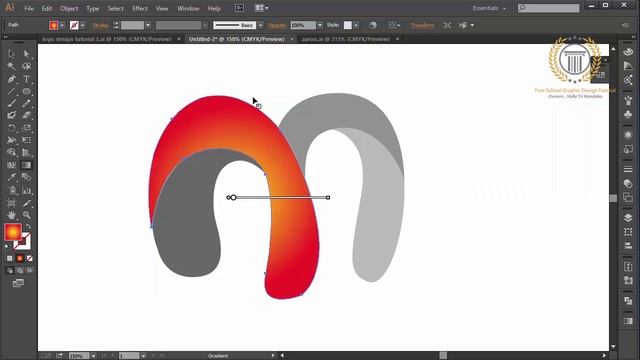Select the Selection (black arrow) tool
640x360 pixels.
point(11,53)
